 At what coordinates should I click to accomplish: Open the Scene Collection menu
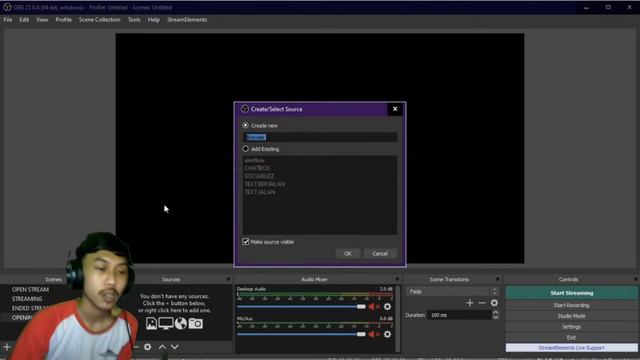(100, 20)
